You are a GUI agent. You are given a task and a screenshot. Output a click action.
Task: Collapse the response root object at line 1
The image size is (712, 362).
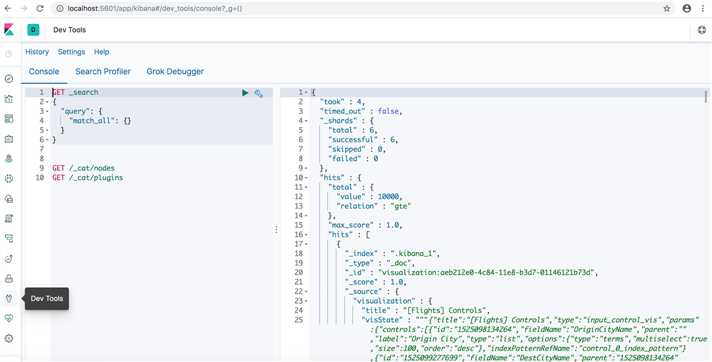pyautogui.click(x=306, y=92)
